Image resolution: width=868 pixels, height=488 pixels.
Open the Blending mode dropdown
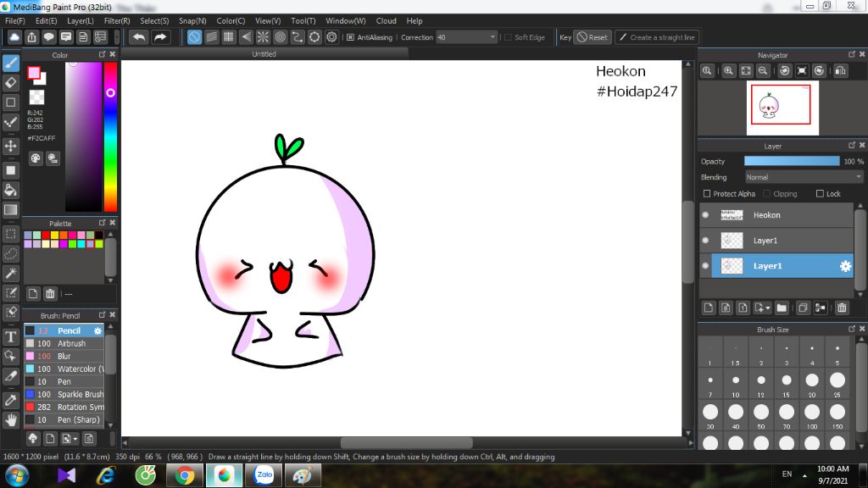tap(804, 178)
